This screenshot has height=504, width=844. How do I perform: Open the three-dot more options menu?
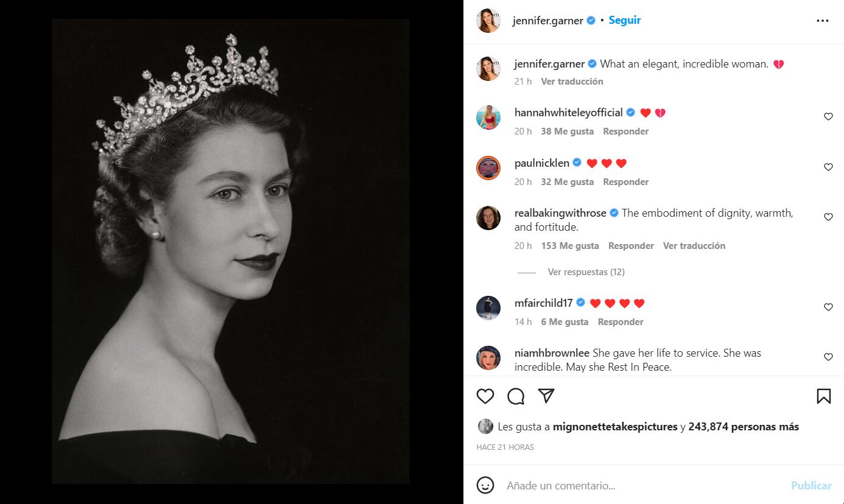[x=823, y=21]
